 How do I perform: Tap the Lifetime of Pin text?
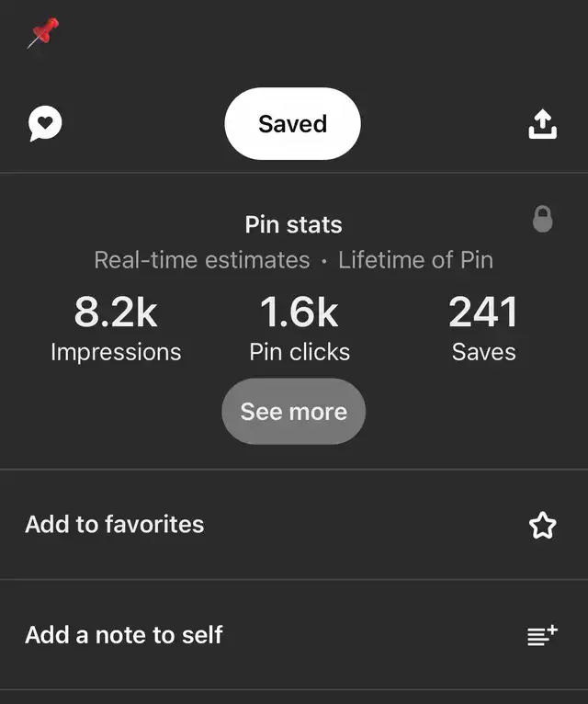pos(415,260)
